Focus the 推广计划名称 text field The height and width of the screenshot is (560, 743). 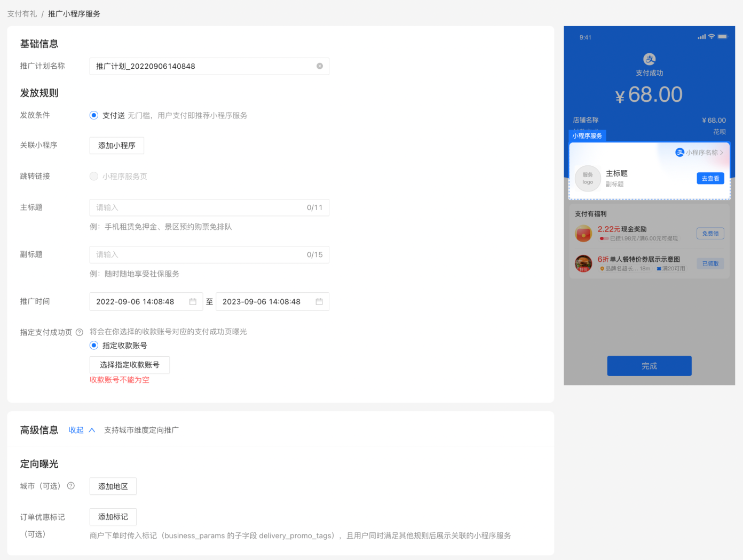coord(209,66)
